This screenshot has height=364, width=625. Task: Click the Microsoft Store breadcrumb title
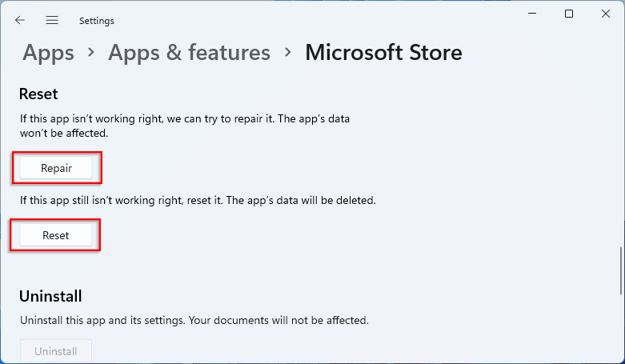pos(383,53)
